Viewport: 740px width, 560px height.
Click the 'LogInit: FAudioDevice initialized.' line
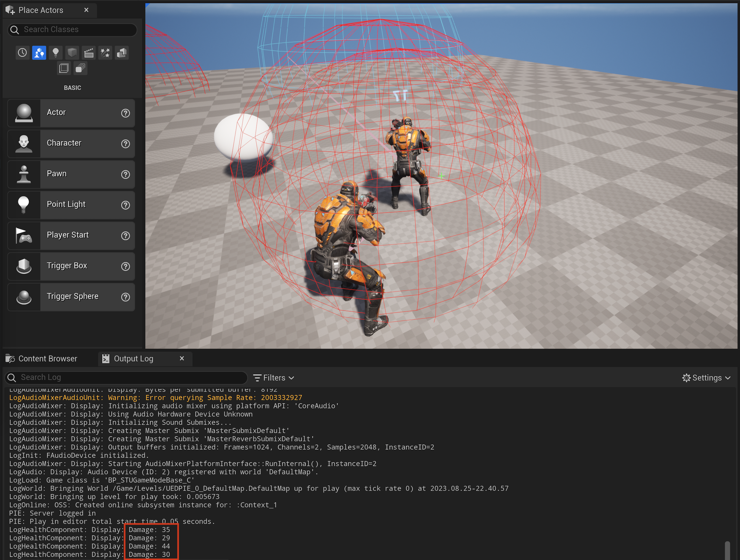point(79,455)
